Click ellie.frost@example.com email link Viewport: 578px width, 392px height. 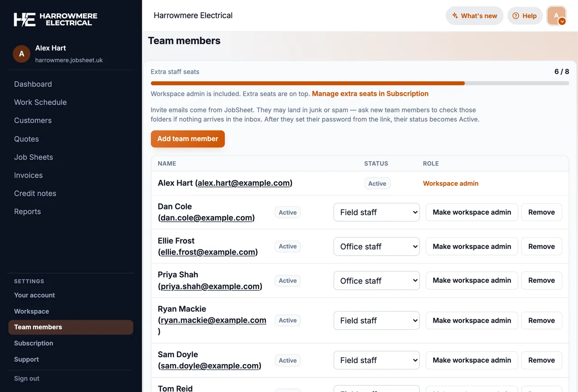tap(208, 252)
